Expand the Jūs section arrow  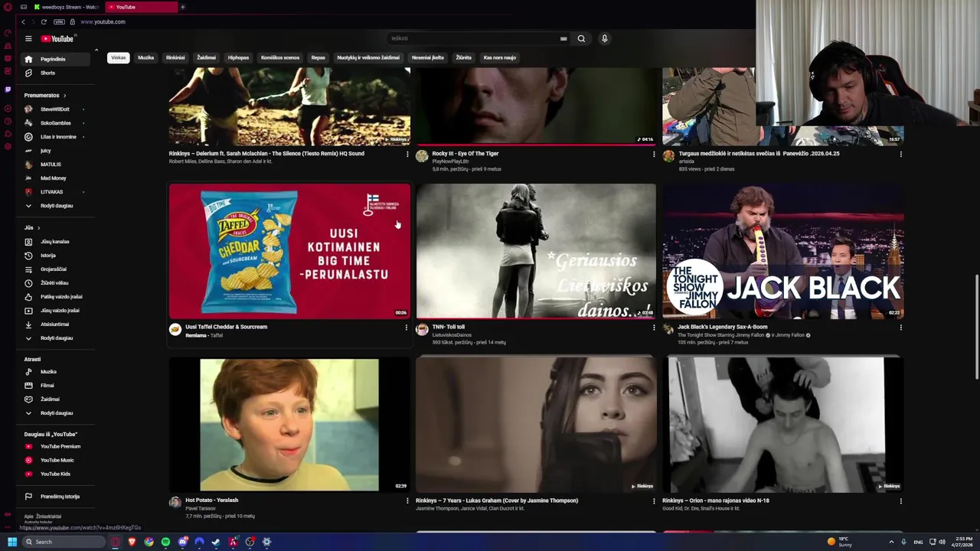click(38, 228)
